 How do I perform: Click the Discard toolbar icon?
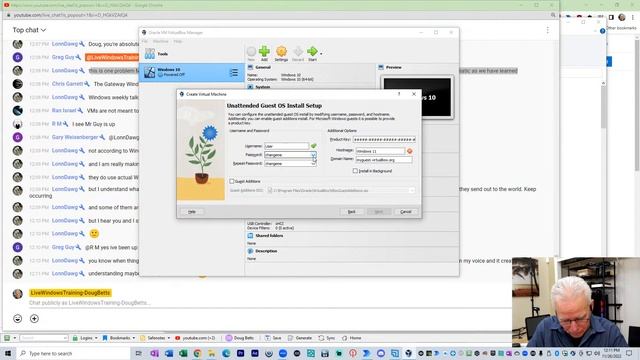[298, 51]
